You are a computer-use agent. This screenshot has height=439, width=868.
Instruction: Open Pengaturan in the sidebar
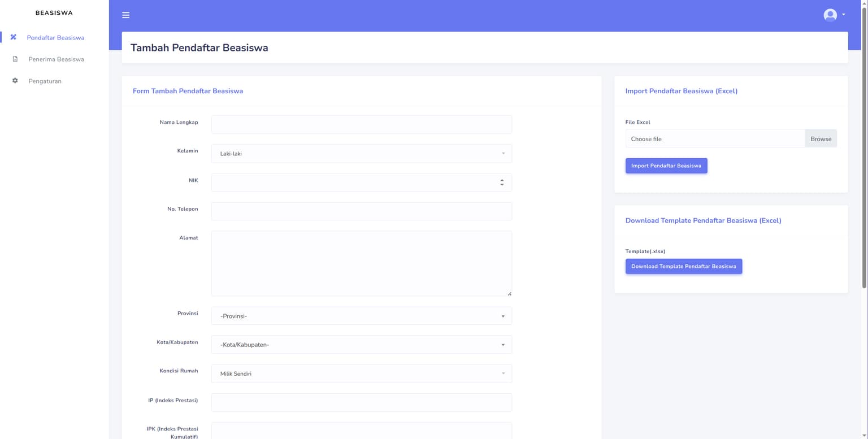(x=45, y=81)
